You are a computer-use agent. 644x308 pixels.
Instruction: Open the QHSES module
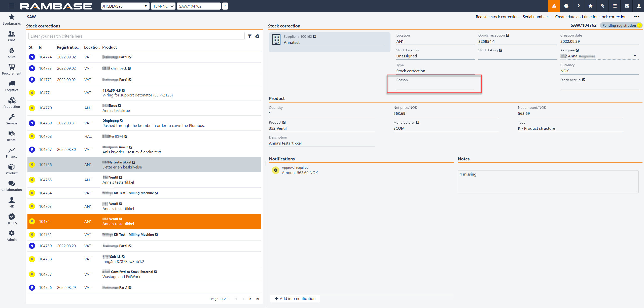(12, 219)
